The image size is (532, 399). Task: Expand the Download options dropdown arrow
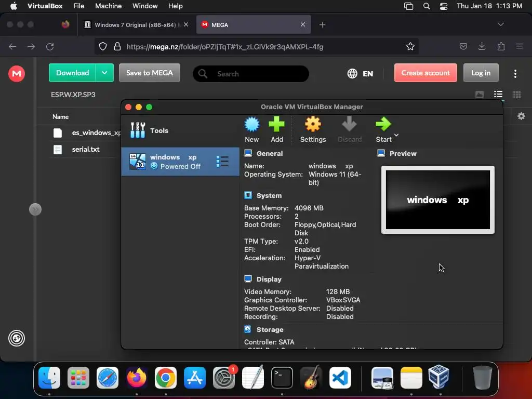coord(104,73)
